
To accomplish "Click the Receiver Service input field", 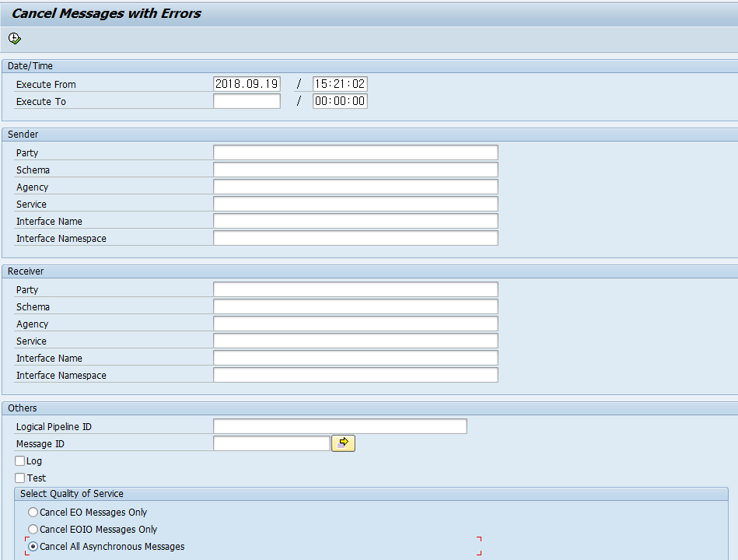I will pyautogui.click(x=355, y=340).
